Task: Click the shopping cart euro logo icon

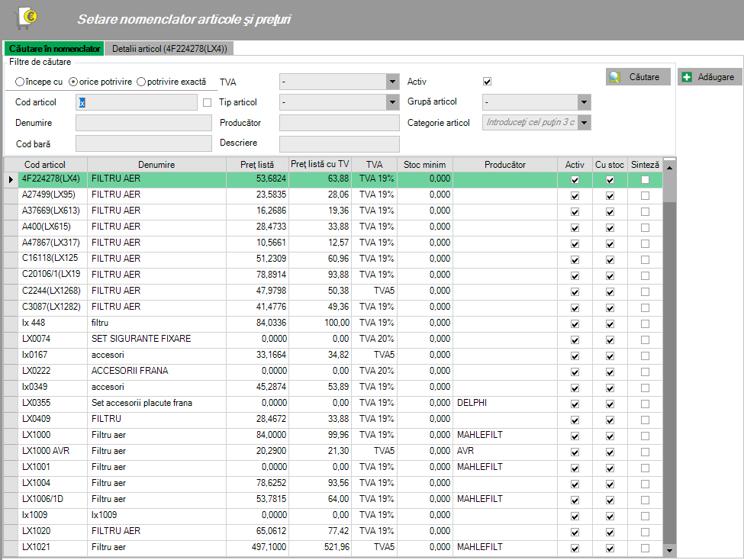Action: click(27, 18)
